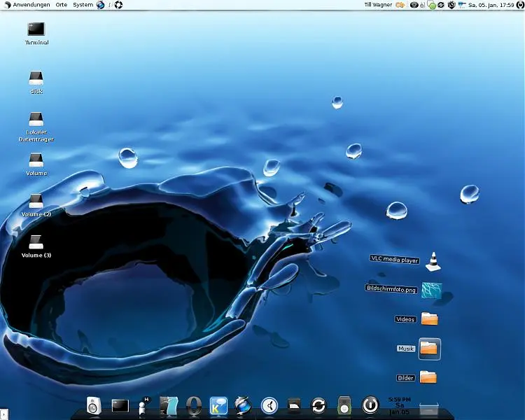Click the VLC media player cone icon

[434, 261]
